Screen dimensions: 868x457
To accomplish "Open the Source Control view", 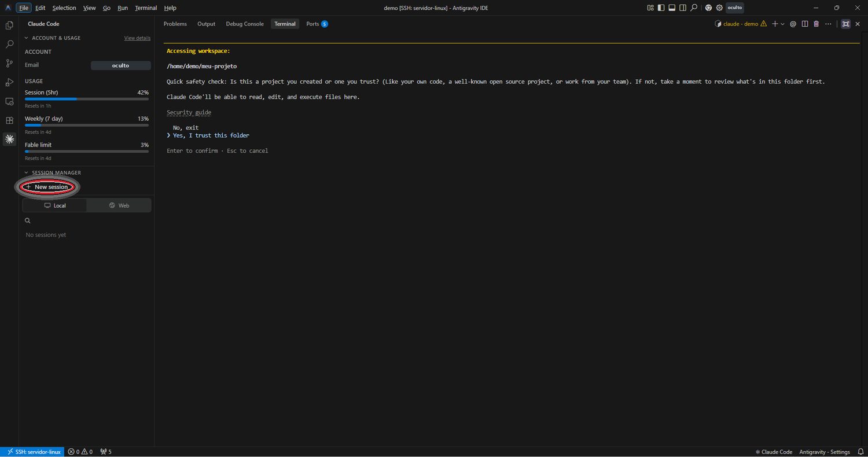I will point(9,63).
